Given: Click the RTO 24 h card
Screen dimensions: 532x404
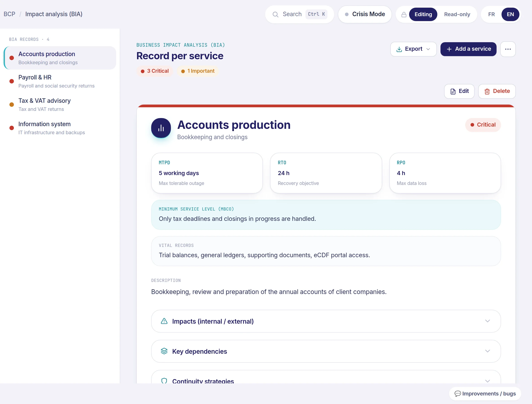Looking at the screenshot, I should (326, 173).
